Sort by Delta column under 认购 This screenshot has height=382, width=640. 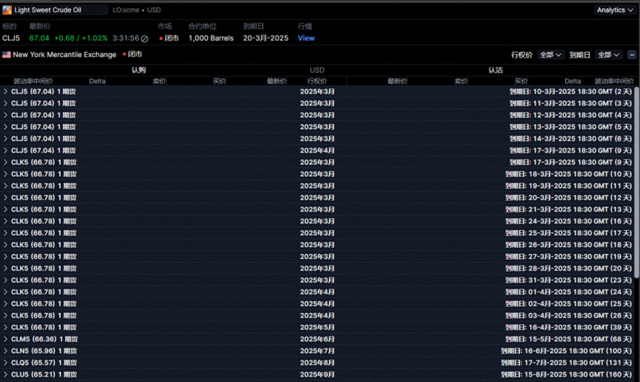pyautogui.click(x=97, y=81)
